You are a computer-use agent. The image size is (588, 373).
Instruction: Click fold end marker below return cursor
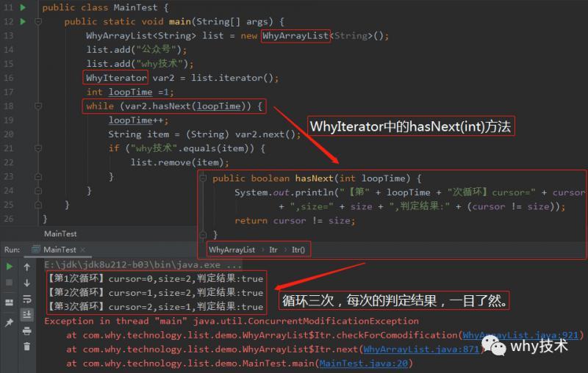(x=204, y=235)
